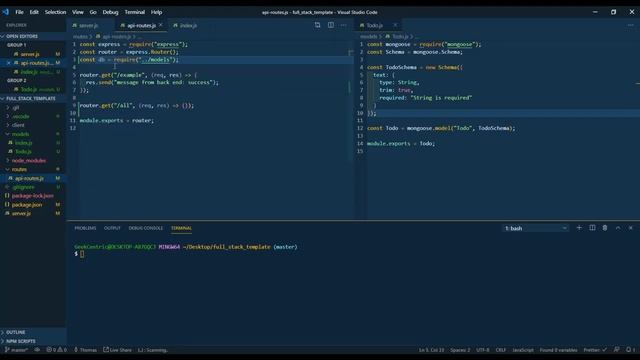
Task: Click the eye icon in the status bar
Action: 37,350
